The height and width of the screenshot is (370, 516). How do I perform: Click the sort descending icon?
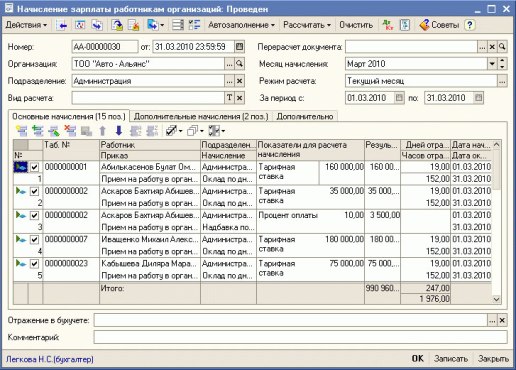tap(152, 131)
